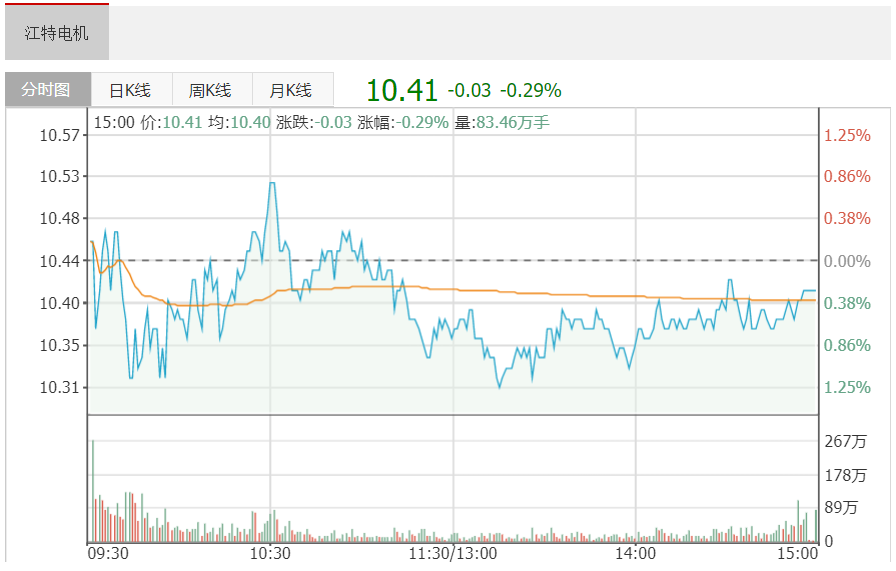Click the intraday price peak near 10:30

coord(272,183)
